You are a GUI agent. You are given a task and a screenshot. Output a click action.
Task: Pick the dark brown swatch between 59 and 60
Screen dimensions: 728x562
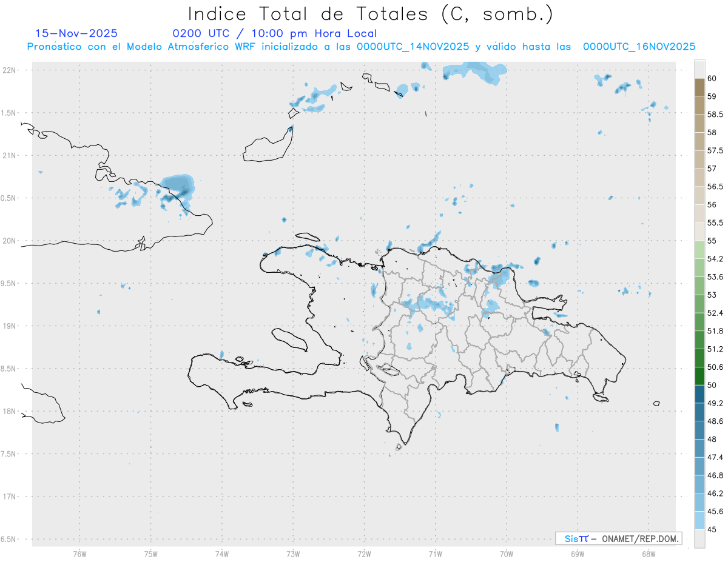coord(699,87)
